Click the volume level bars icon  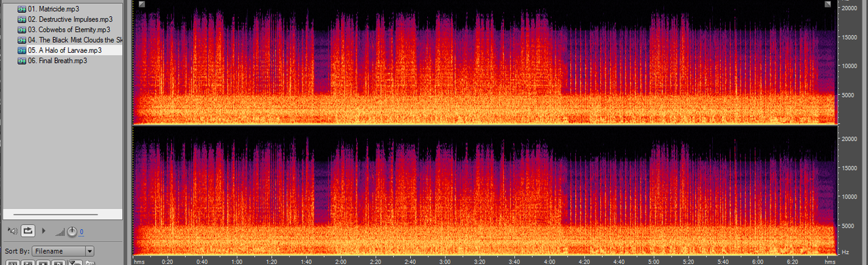[x=60, y=232]
